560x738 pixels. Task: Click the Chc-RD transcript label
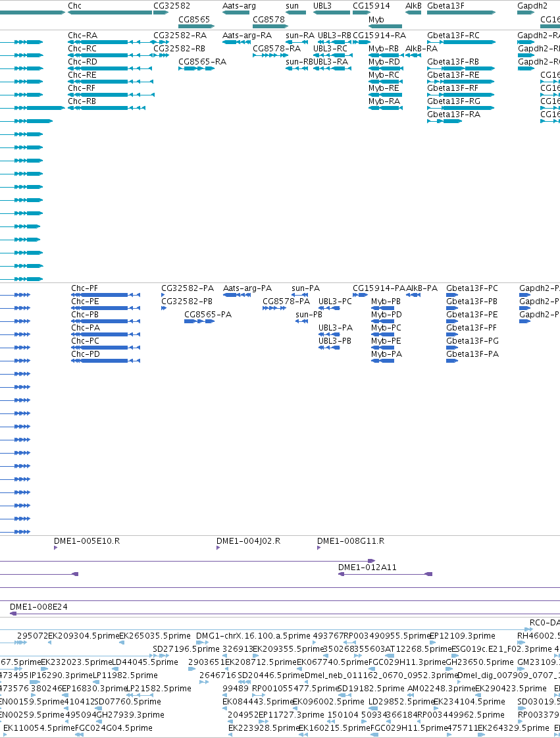pos(82,62)
